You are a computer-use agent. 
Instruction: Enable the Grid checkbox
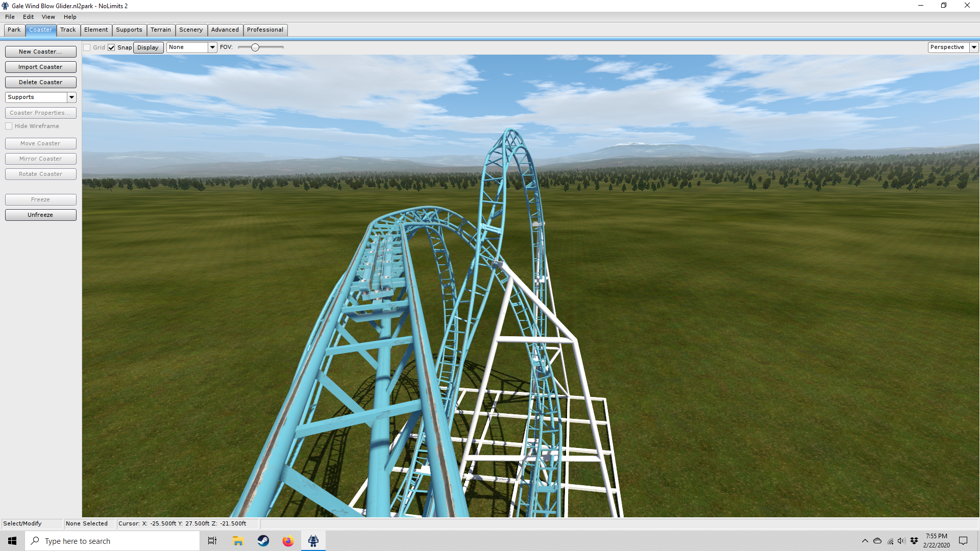[x=87, y=47]
